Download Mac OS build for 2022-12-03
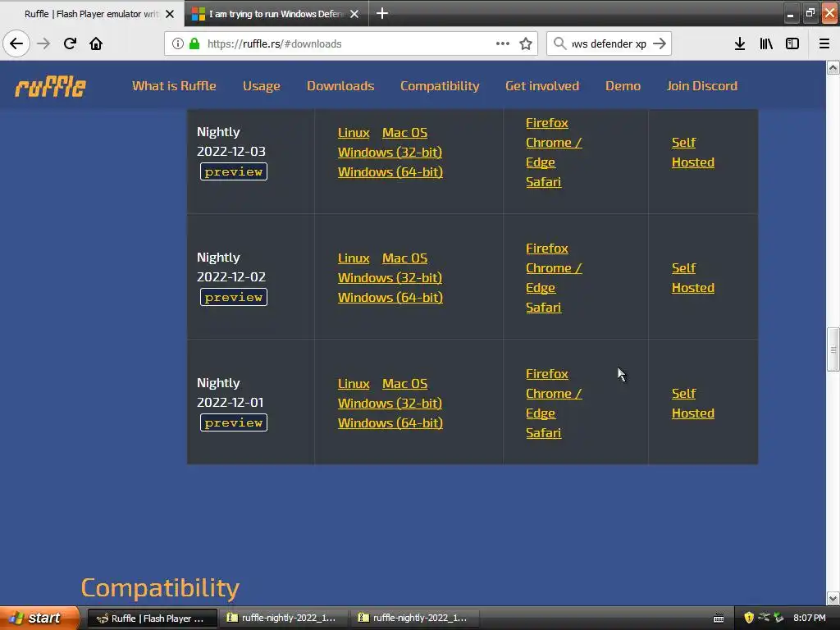This screenshot has height=630, width=840. pos(405,132)
